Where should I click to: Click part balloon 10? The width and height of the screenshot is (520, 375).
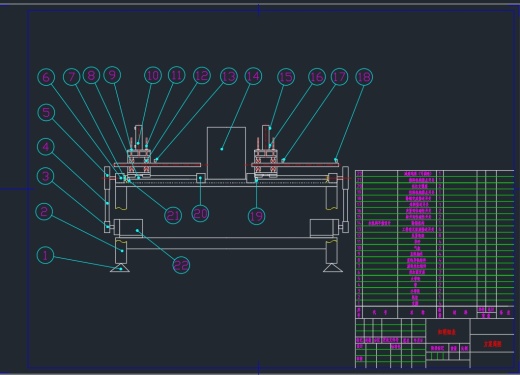153,75
